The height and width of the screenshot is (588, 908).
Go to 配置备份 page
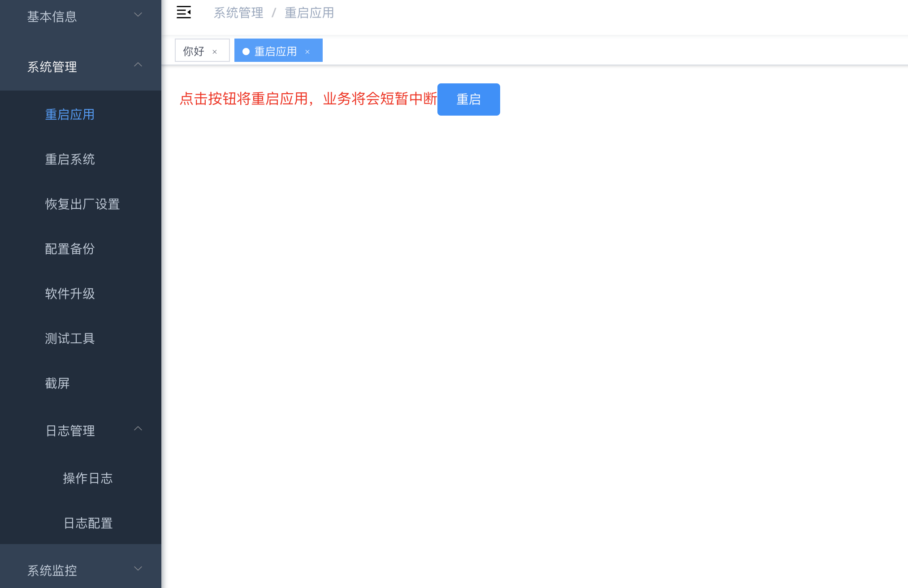coord(70,249)
